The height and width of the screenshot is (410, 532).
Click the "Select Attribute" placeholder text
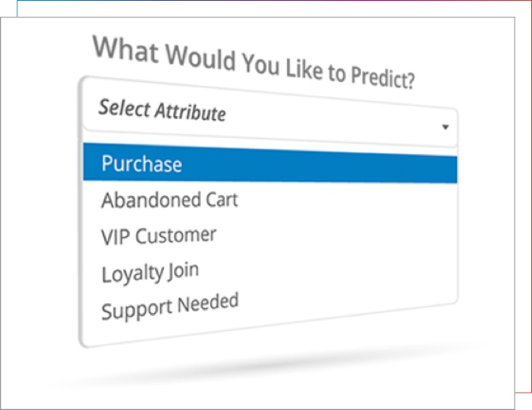[x=162, y=110]
